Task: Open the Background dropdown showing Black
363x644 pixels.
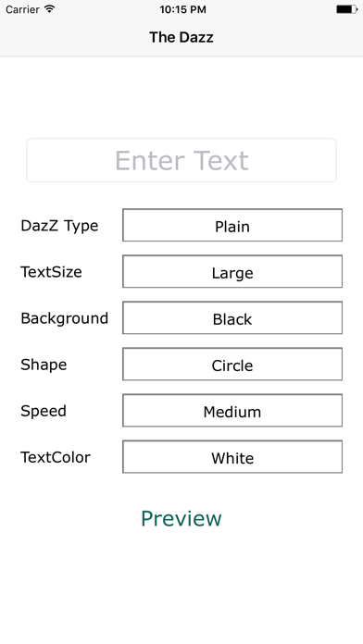Action: point(232,318)
